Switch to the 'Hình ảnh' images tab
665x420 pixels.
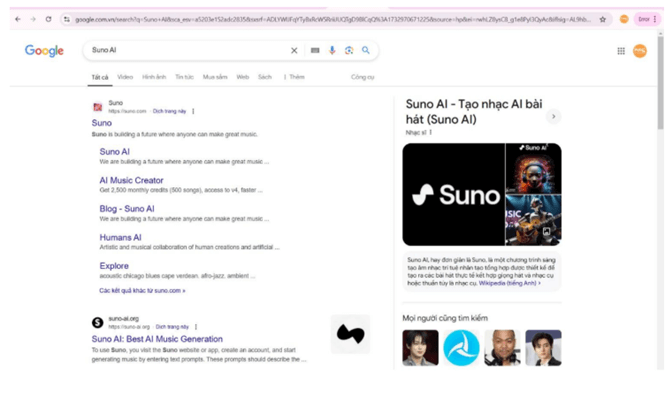[154, 77]
